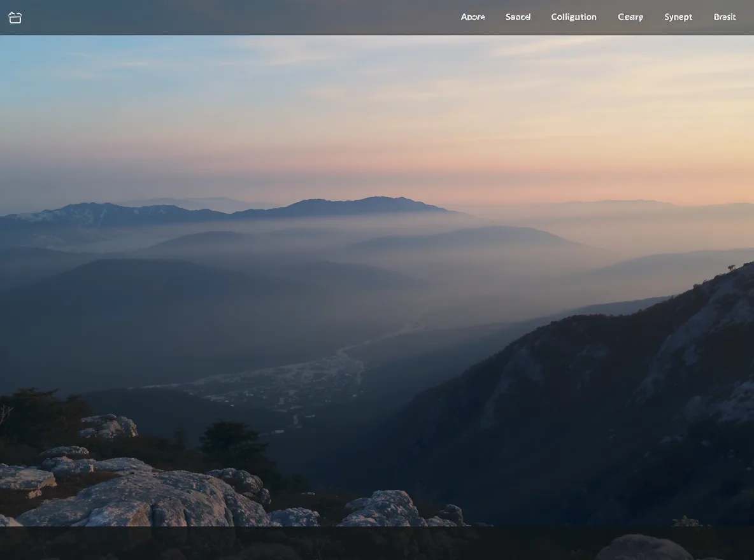The height and width of the screenshot is (560, 754).
Task: Follow the Synept header link
Action: (678, 17)
